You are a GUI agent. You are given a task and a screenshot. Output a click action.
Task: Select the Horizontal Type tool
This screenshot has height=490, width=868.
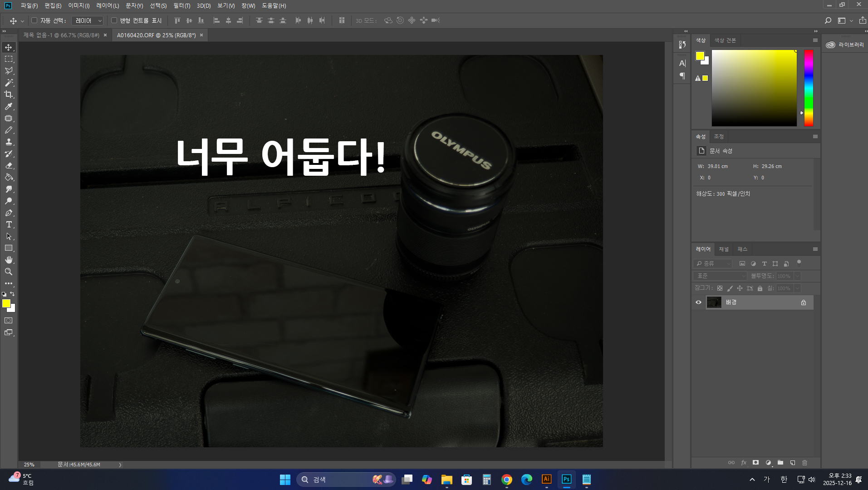pyautogui.click(x=9, y=224)
